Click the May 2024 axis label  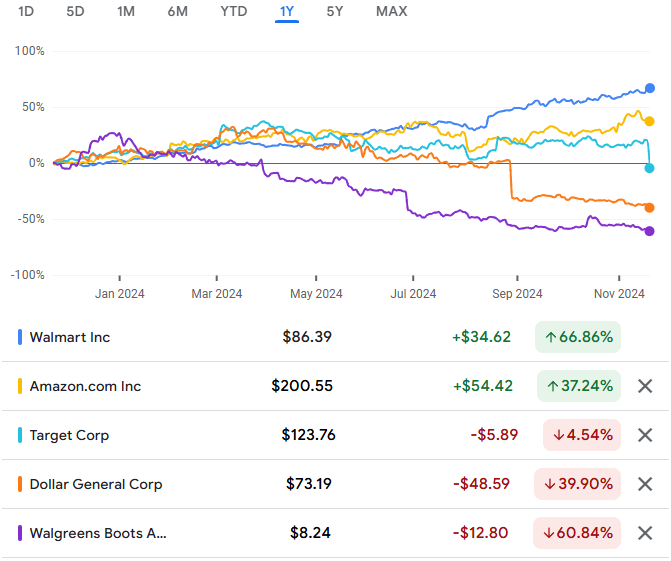316,294
